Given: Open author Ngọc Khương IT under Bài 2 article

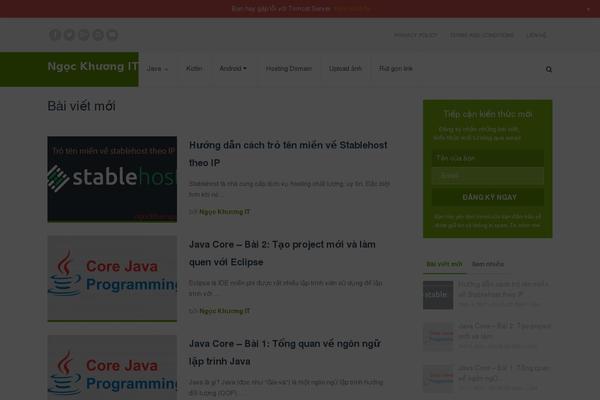Looking at the screenshot, I should point(225,311).
